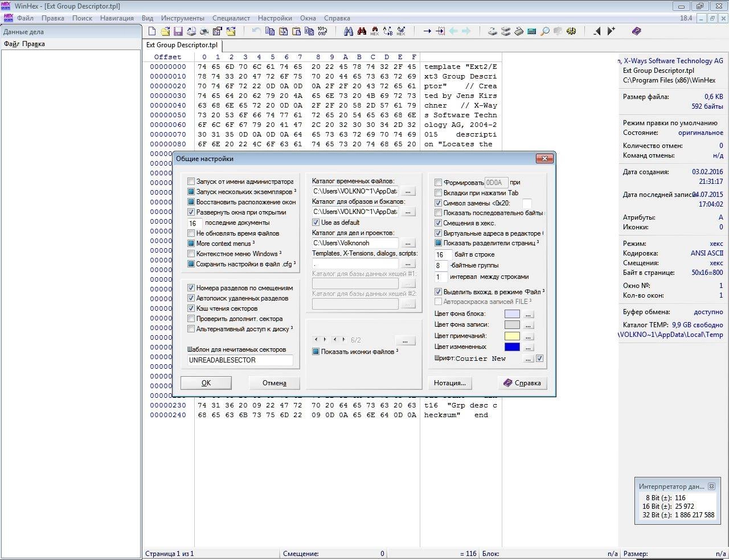Uncheck 'Автопоиск удаленных разделов'
The height and width of the screenshot is (560, 729).
pos(191,298)
